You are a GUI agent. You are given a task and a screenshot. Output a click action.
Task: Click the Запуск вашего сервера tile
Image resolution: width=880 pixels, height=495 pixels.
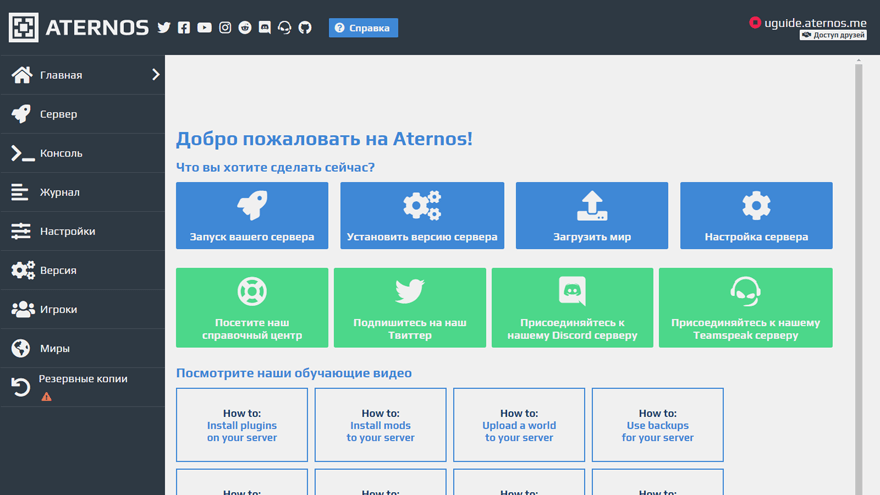coord(252,215)
